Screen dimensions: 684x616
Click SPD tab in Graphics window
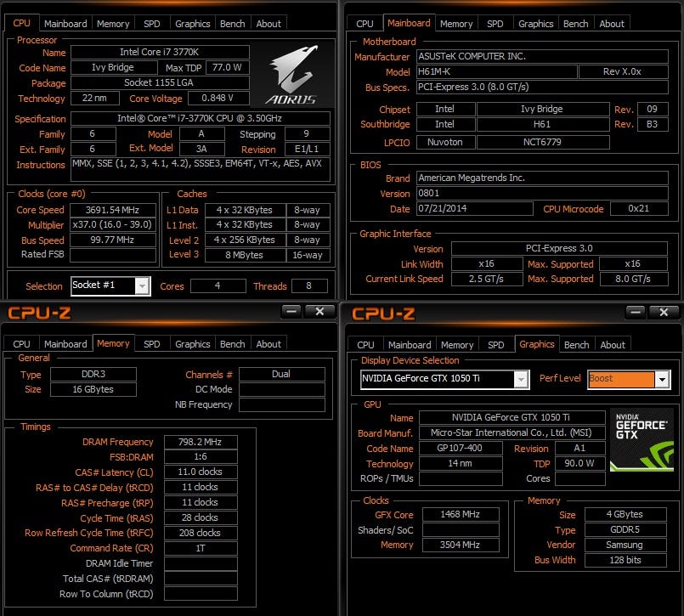point(496,345)
